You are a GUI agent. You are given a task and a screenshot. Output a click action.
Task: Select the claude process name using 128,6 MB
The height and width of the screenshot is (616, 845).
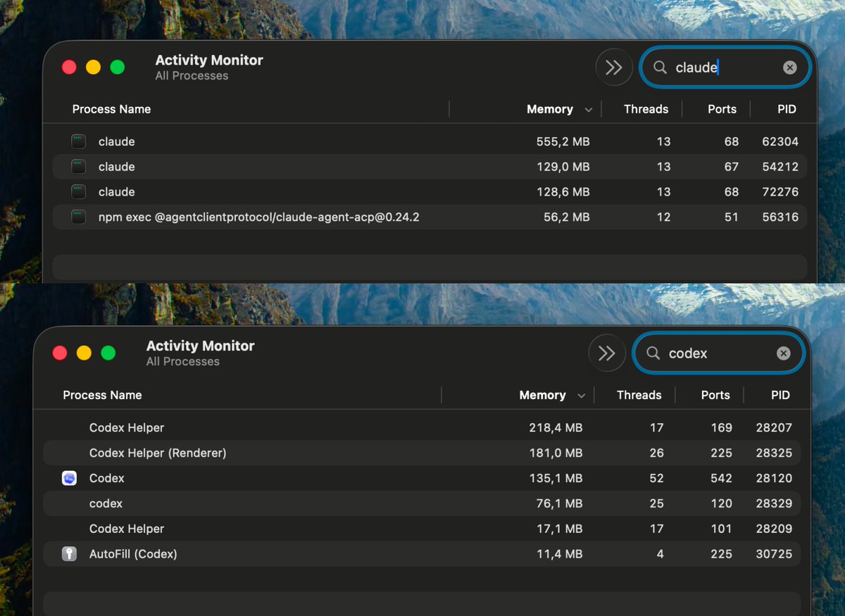116,191
